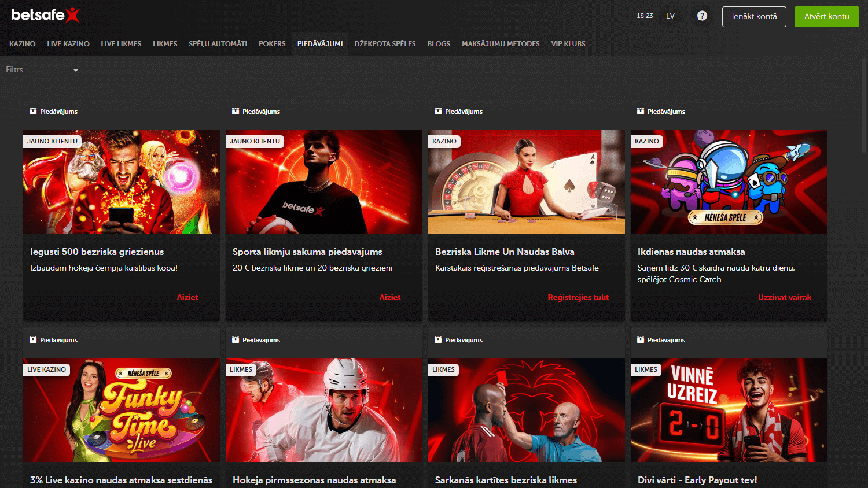Viewport: 868px width, 488px height.
Task: Select the LV language icon
Action: click(x=670, y=16)
